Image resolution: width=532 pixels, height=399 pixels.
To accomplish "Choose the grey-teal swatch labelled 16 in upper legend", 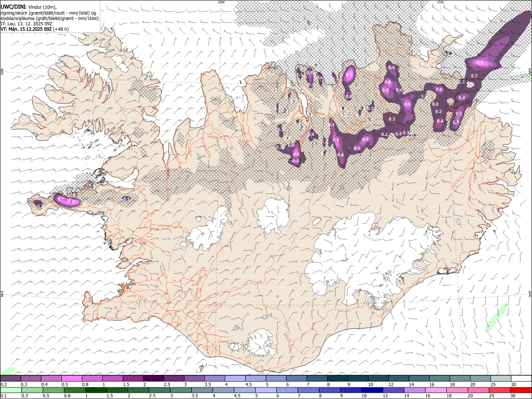I will (x=439, y=379).
